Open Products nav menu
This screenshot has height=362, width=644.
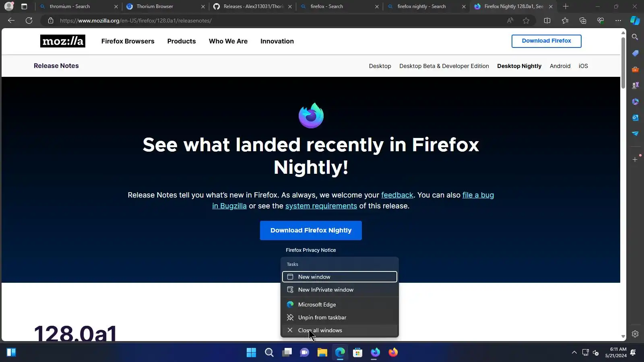tap(182, 41)
